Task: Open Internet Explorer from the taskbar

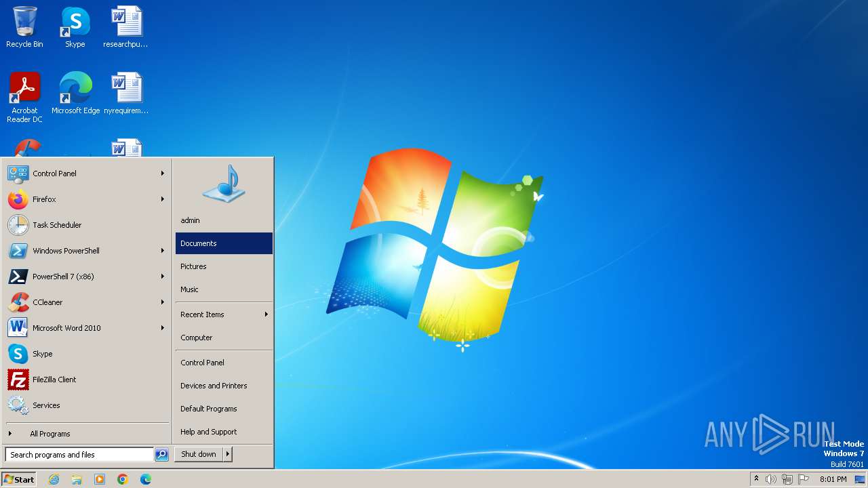Action: click(x=54, y=479)
